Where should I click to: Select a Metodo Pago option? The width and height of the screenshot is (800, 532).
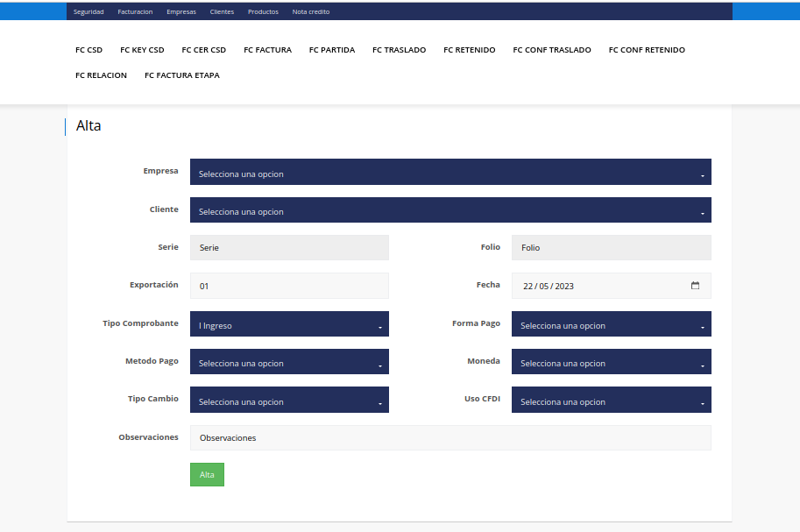coord(289,362)
